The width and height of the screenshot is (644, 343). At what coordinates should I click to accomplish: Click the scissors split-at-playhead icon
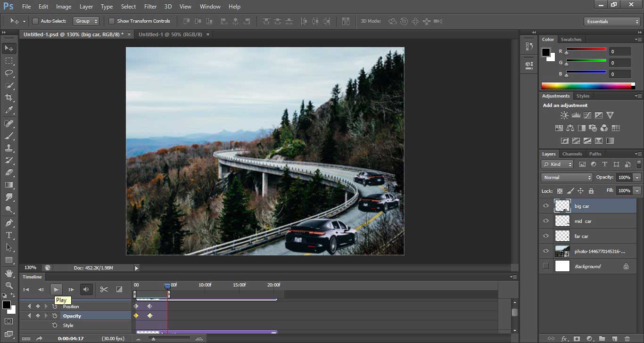pyautogui.click(x=104, y=289)
